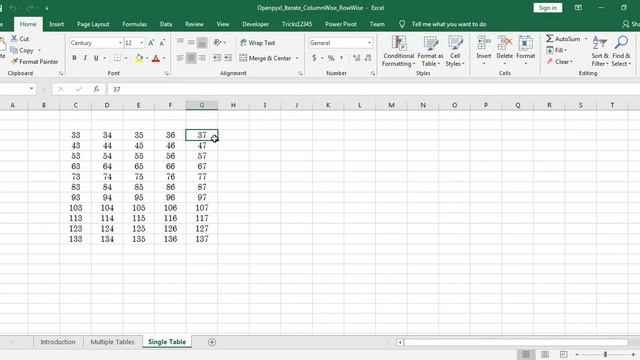This screenshot has height=360, width=640.
Task: Select column H header
Action: (x=233, y=105)
